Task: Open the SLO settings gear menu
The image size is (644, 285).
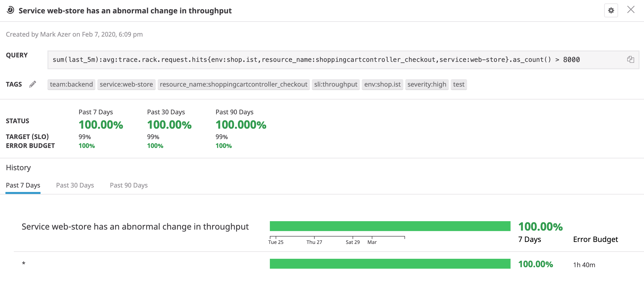Action: point(611,10)
